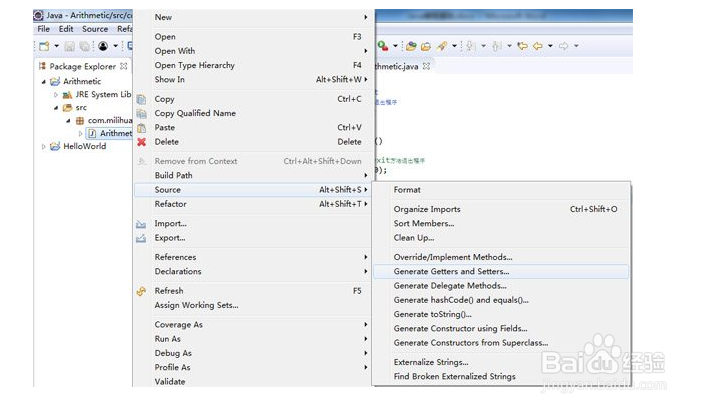Click the Save All toolbar icon
The image size is (705, 409).
84,46
